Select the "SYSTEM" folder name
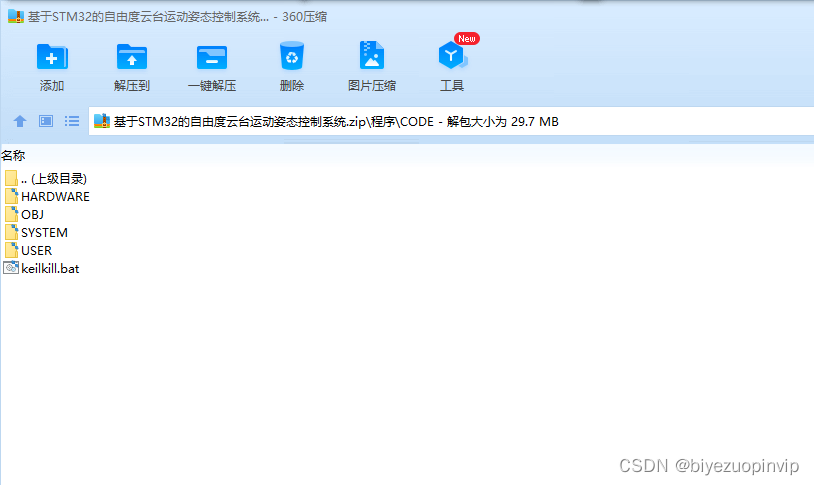Viewport: 814px width, 485px height. (44, 233)
